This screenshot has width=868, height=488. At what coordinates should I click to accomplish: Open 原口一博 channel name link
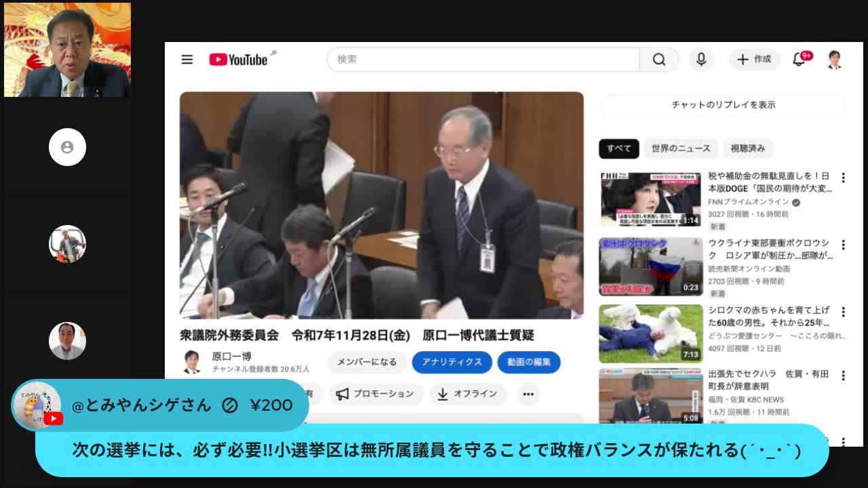click(231, 357)
